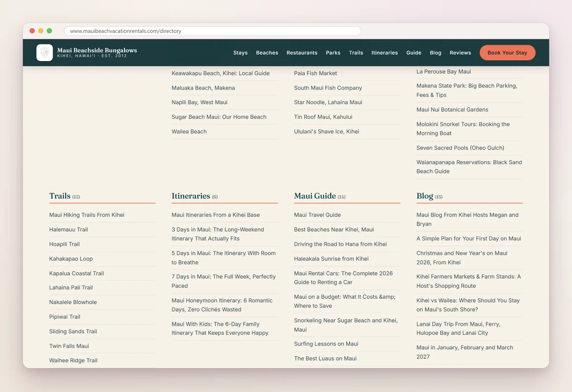Open the Beaches nav menu
Viewport: 572px width, 392px height.
click(267, 53)
